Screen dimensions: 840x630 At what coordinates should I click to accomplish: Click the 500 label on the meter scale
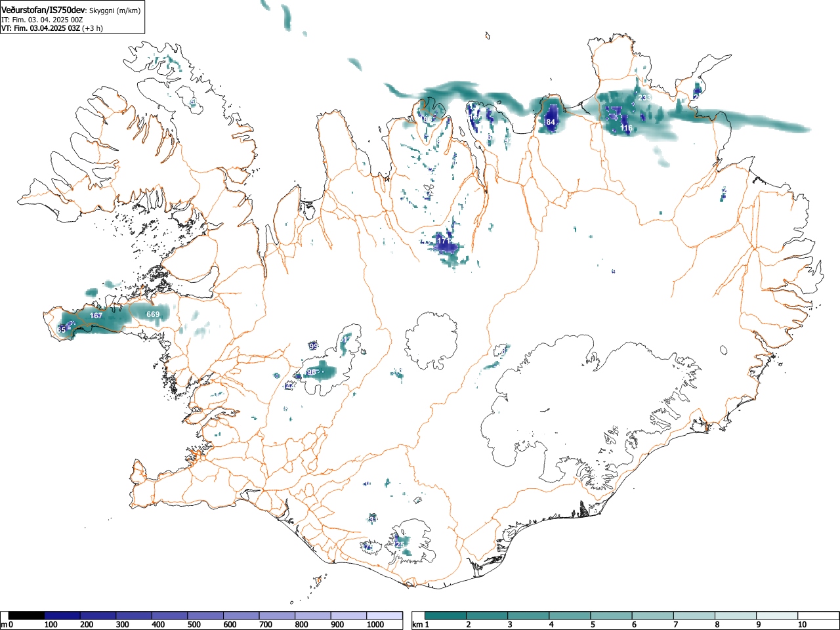[x=194, y=625]
